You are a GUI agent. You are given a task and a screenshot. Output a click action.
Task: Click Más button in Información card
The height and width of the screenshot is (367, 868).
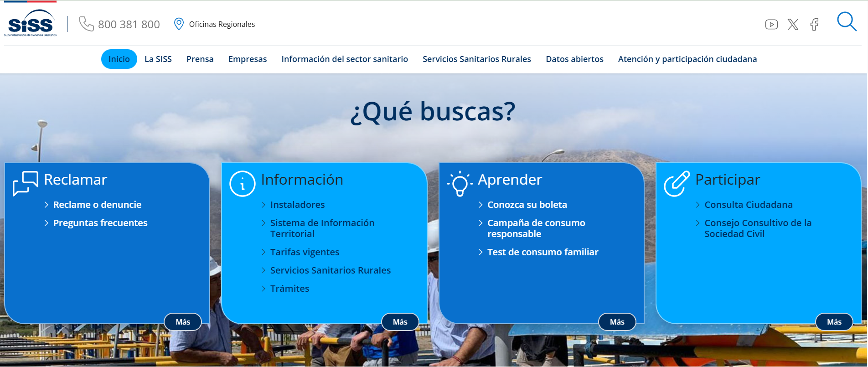(x=400, y=322)
